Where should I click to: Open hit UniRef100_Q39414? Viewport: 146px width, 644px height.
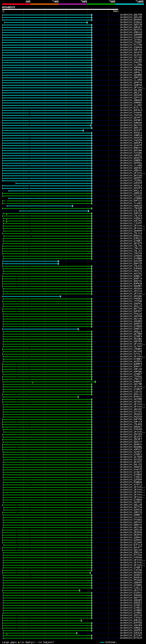tap(131, 22)
